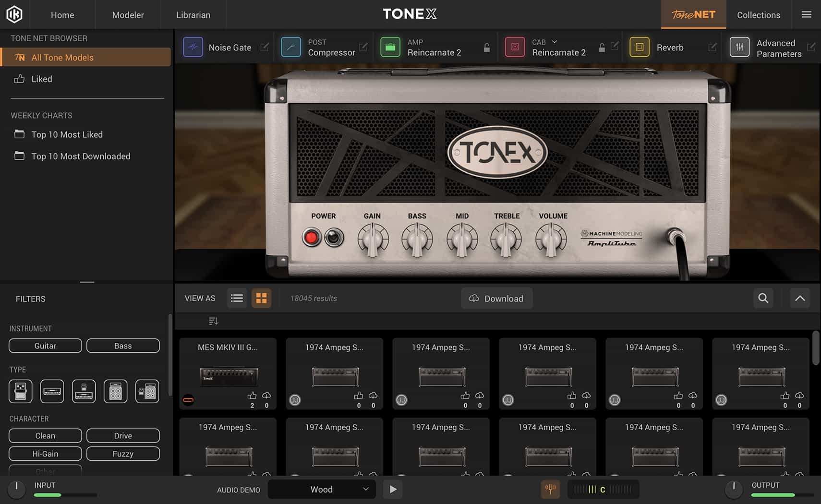
Task: Collapse the browser with up chevron
Action: pos(800,298)
